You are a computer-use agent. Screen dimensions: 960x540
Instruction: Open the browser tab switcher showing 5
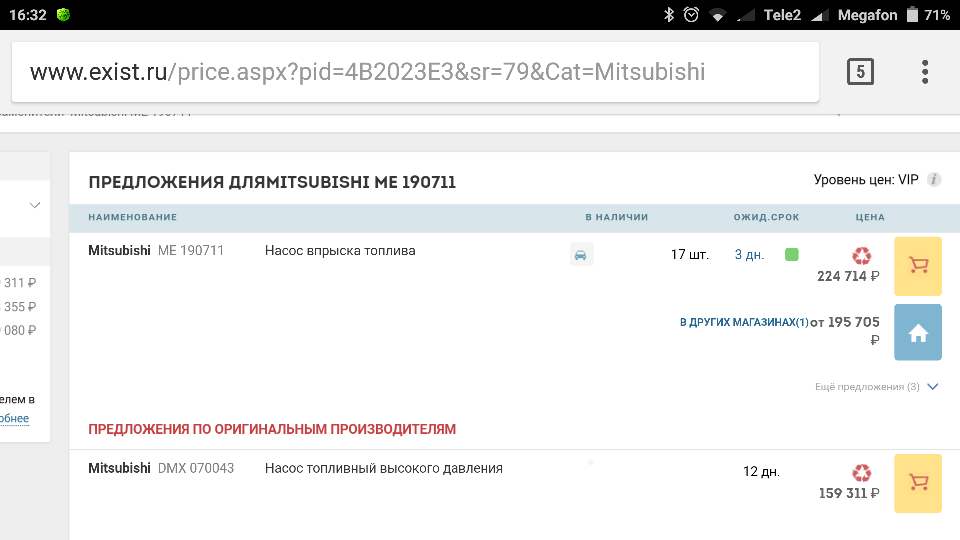pyautogui.click(x=860, y=72)
